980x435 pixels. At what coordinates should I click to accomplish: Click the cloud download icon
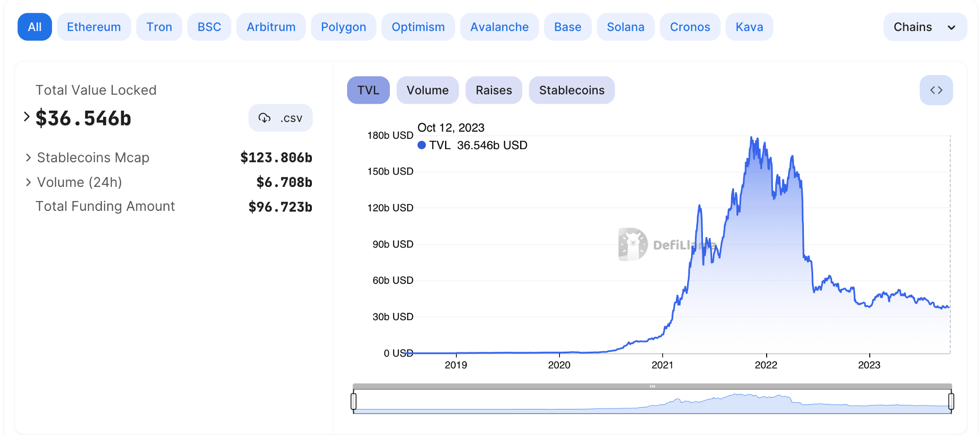[264, 118]
